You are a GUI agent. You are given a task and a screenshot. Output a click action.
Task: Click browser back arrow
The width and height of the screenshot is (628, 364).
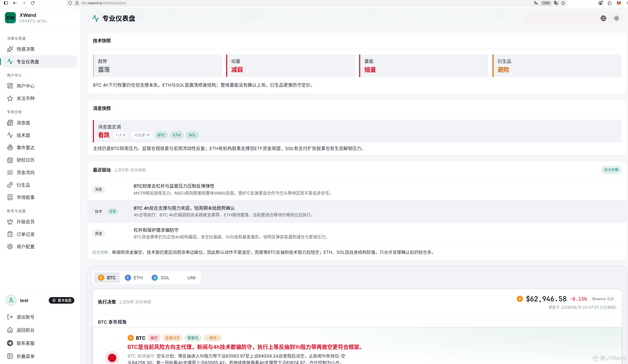(15, 3)
